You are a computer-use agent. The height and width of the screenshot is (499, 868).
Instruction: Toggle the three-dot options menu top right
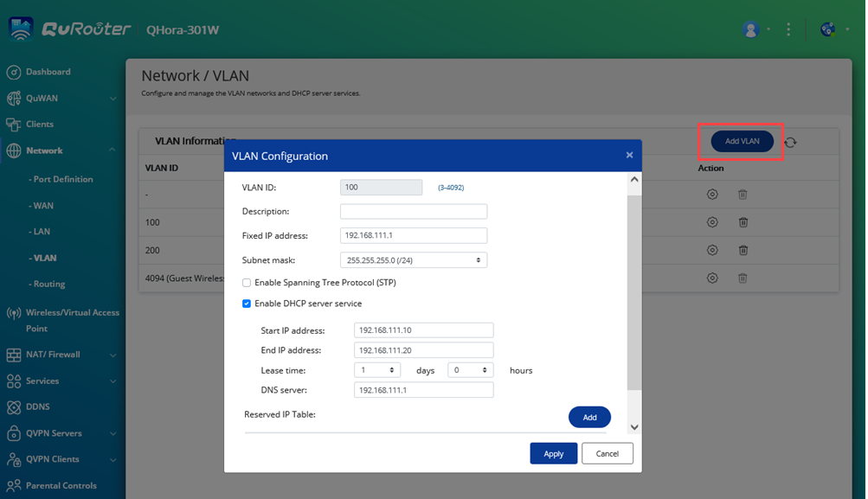[x=788, y=29]
